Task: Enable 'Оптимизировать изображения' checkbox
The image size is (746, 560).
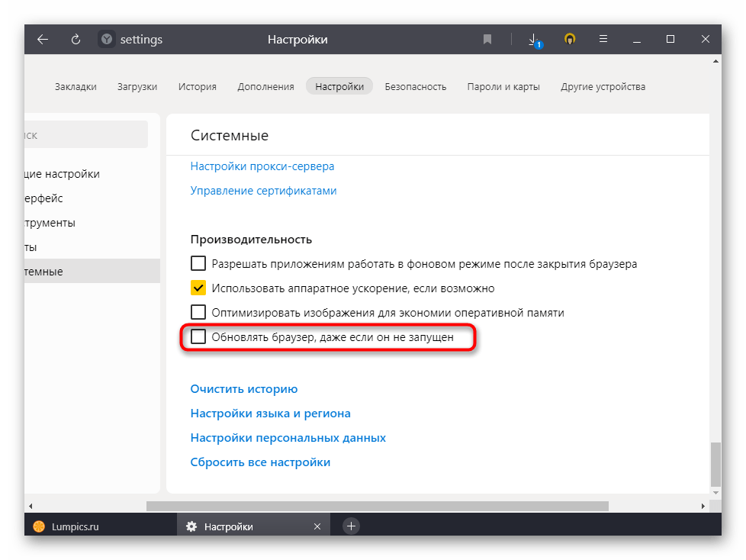Action: (x=198, y=313)
